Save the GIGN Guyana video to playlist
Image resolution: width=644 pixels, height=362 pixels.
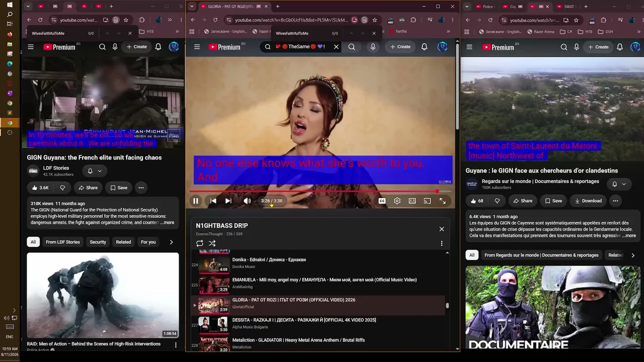[119, 188]
